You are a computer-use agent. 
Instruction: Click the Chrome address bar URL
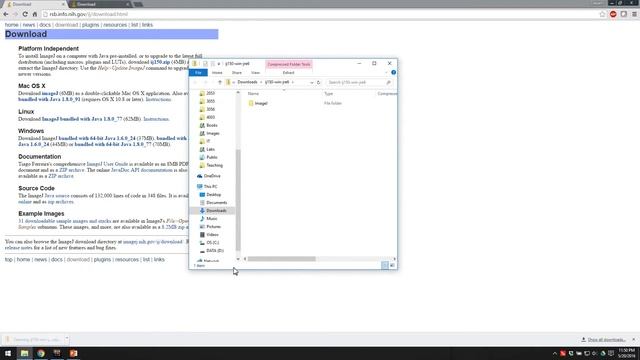89,14
